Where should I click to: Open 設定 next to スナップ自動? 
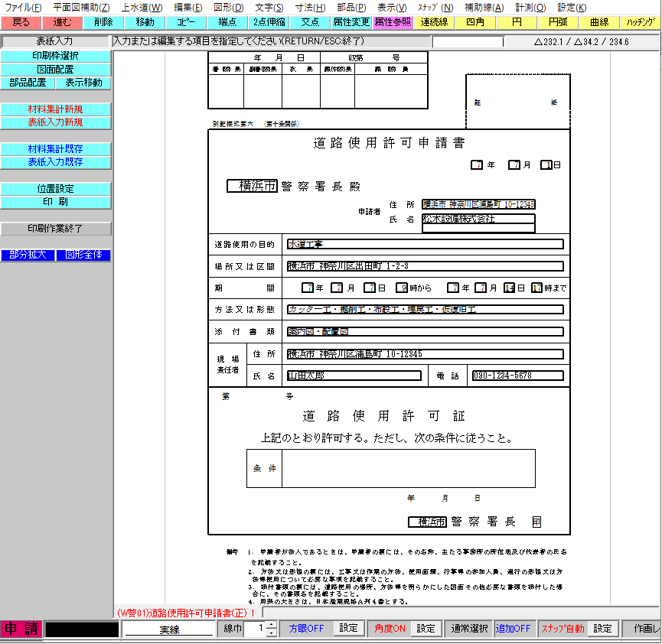[x=602, y=629]
